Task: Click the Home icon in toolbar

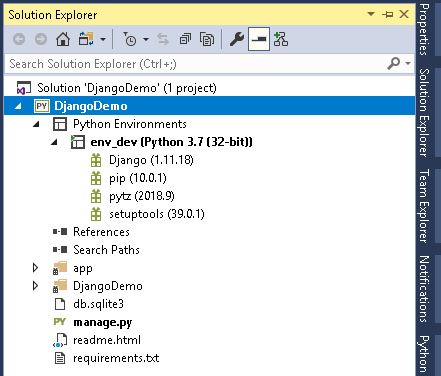Action: coord(63,39)
